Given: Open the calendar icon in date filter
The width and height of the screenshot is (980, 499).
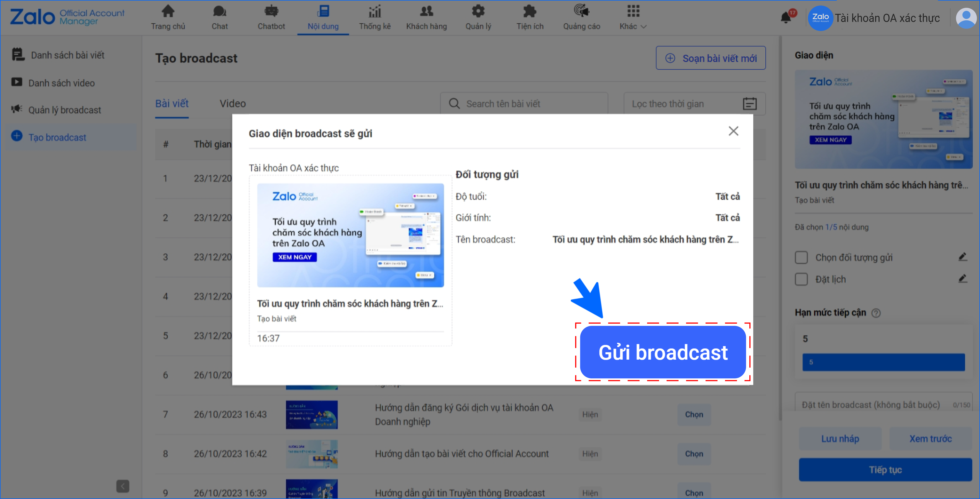Looking at the screenshot, I should (x=749, y=103).
